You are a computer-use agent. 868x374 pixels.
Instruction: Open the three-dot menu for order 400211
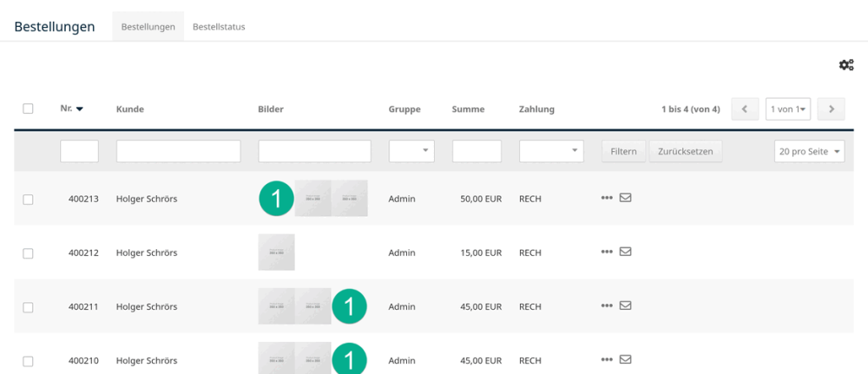pyautogui.click(x=607, y=305)
